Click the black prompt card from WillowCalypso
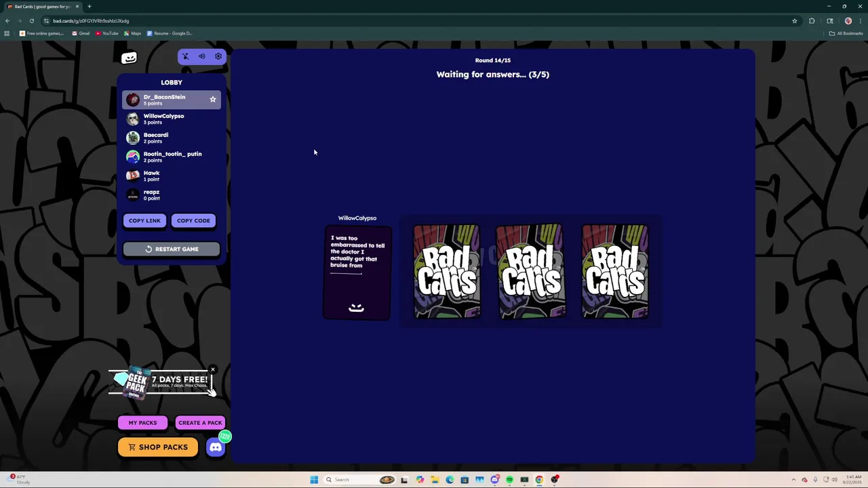 pyautogui.click(x=357, y=272)
